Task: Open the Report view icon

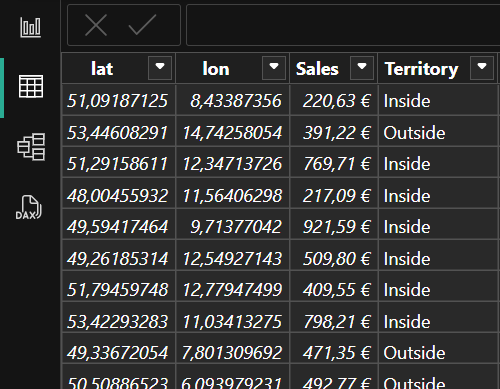Action: (31, 27)
